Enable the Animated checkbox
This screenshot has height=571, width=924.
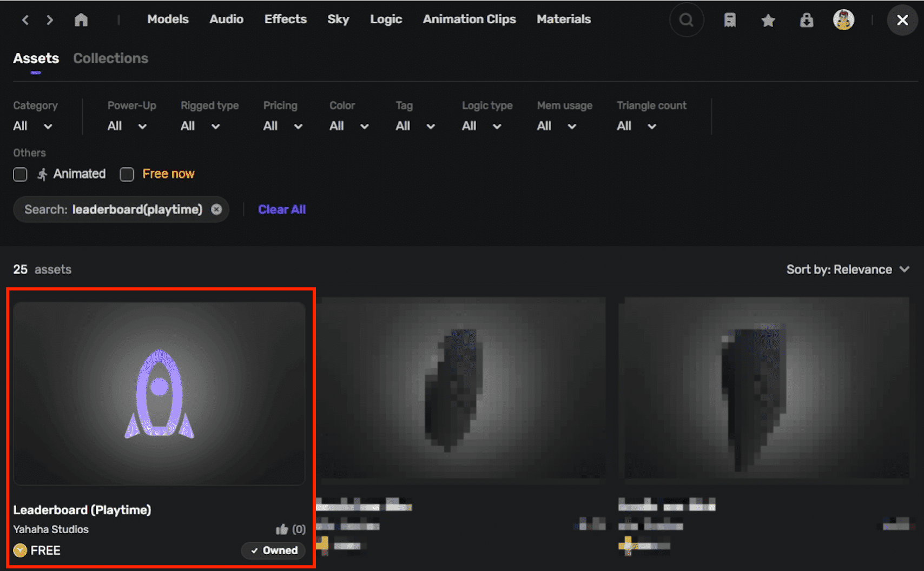tap(21, 174)
